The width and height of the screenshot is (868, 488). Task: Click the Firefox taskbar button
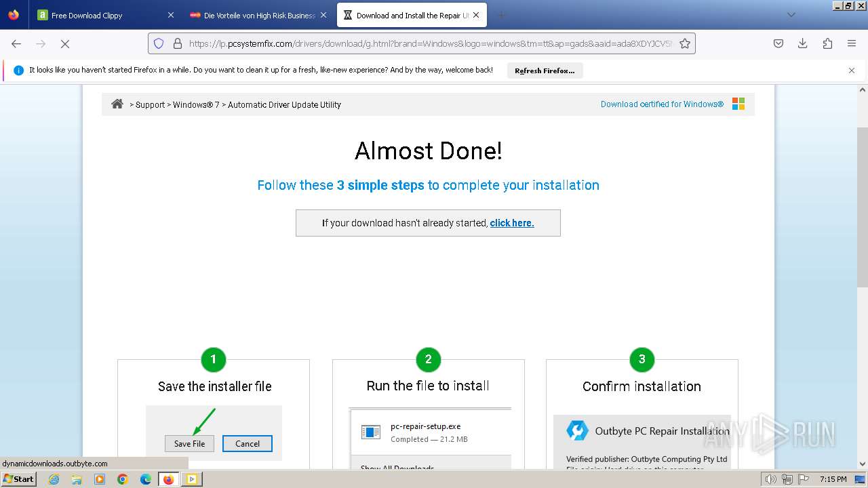tap(168, 479)
